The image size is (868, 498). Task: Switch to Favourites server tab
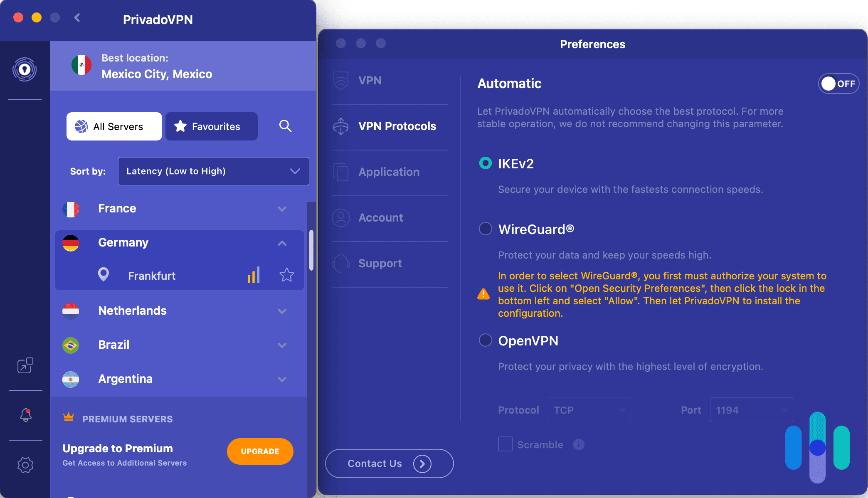(x=209, y=126)
